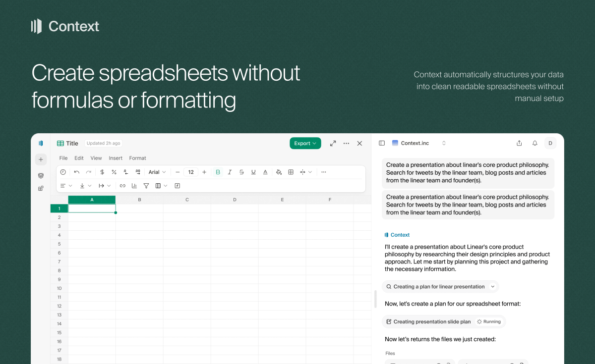Click the Creating presentation slide plan step

click(x=444, y=321)
